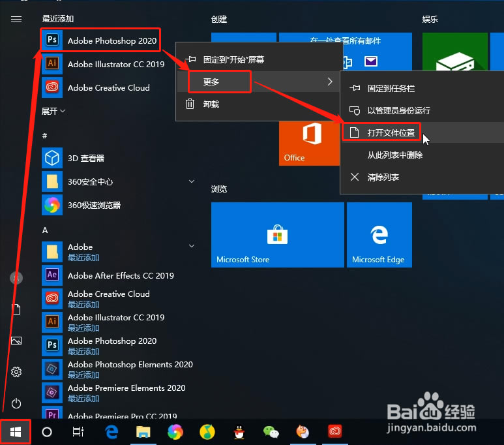The width and height of the screenshot is (504, 445).
Task: Click the 创建 tile group title
Action: click(219, 20)
